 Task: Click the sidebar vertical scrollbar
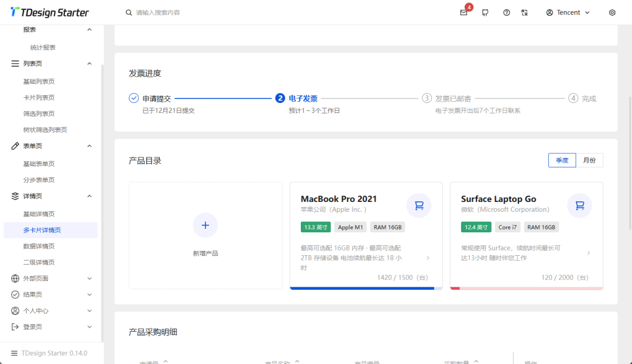tap(102, 203)
